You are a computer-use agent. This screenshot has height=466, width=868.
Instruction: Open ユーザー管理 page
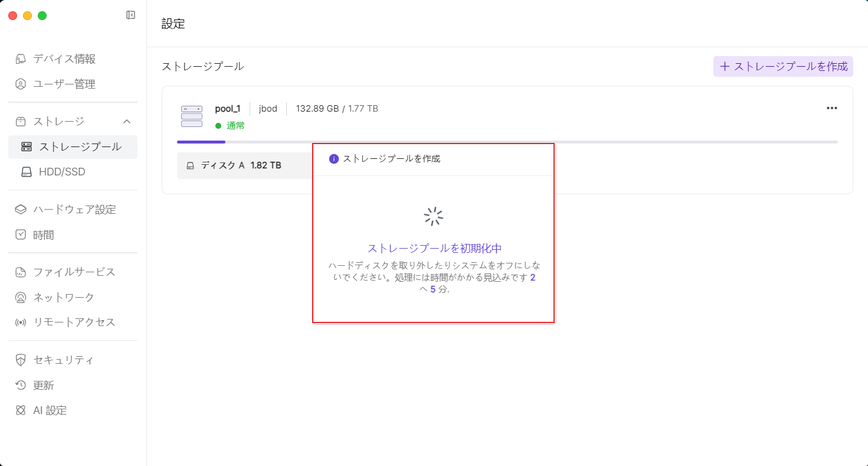click(64, 84)
